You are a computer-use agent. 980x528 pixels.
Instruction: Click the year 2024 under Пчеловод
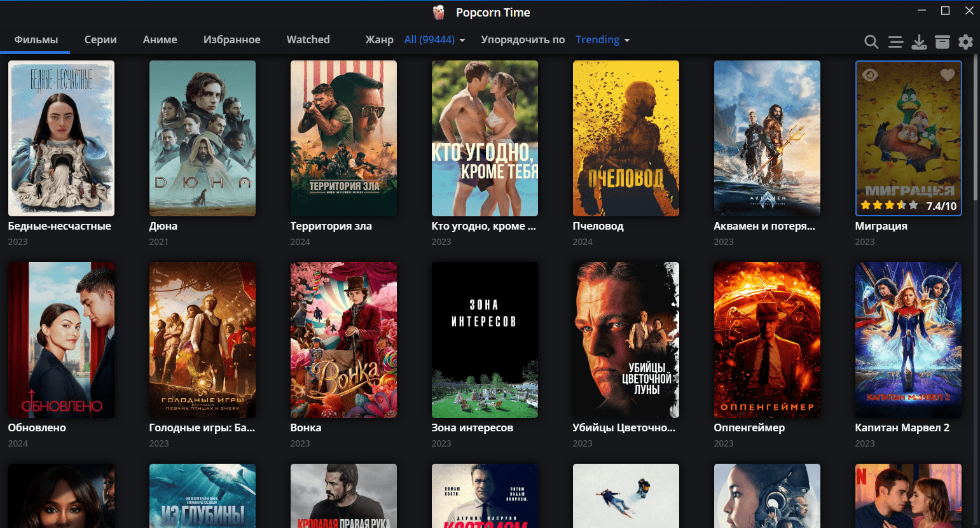[583, 242]
